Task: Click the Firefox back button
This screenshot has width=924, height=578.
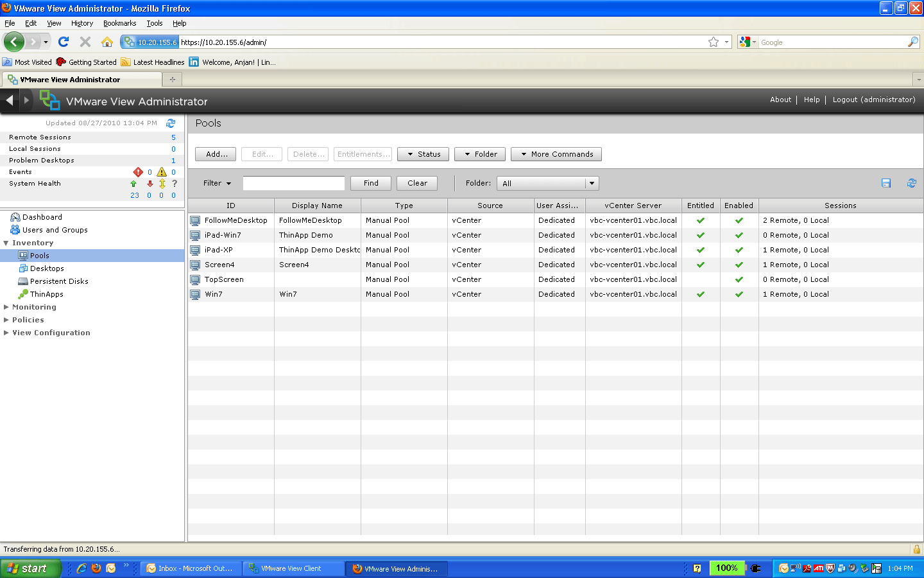Action: click(x=14, y=42)
